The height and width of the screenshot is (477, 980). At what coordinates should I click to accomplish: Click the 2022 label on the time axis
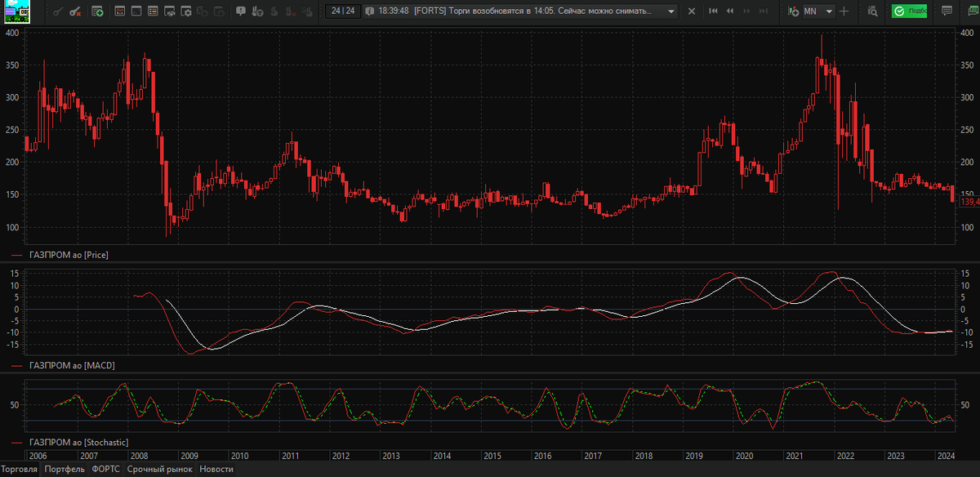(x=844, y=456)
